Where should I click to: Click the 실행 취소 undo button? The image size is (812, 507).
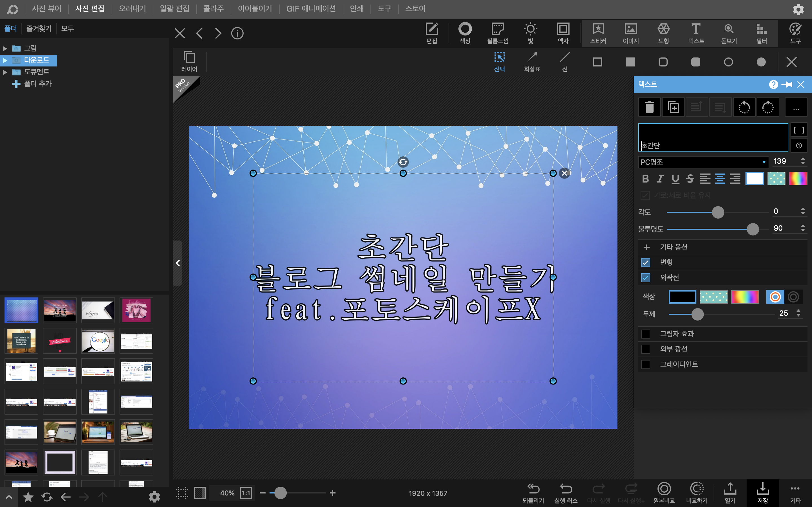[x=566, y=492]
